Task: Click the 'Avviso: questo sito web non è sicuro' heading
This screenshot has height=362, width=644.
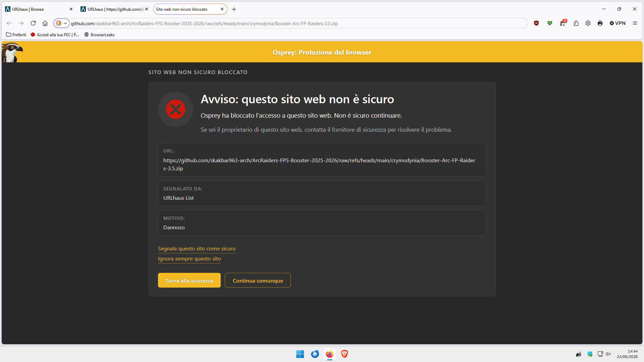Action: pos(298,99)
